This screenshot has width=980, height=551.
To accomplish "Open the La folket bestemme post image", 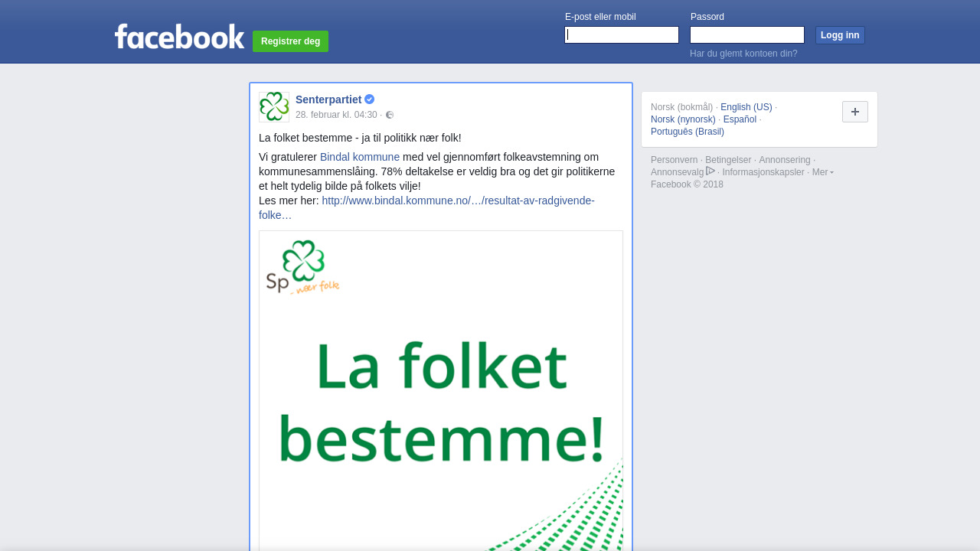I will click(441, 391).
